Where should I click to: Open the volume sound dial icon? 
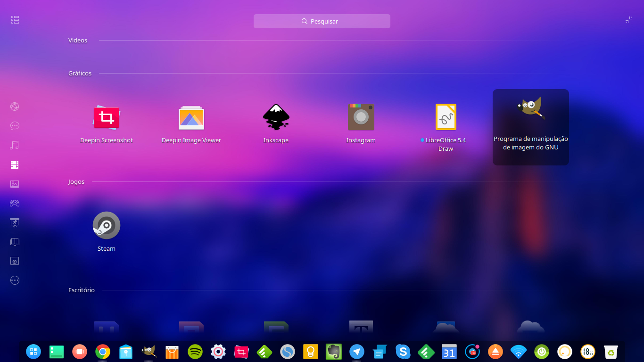(565, 351)
